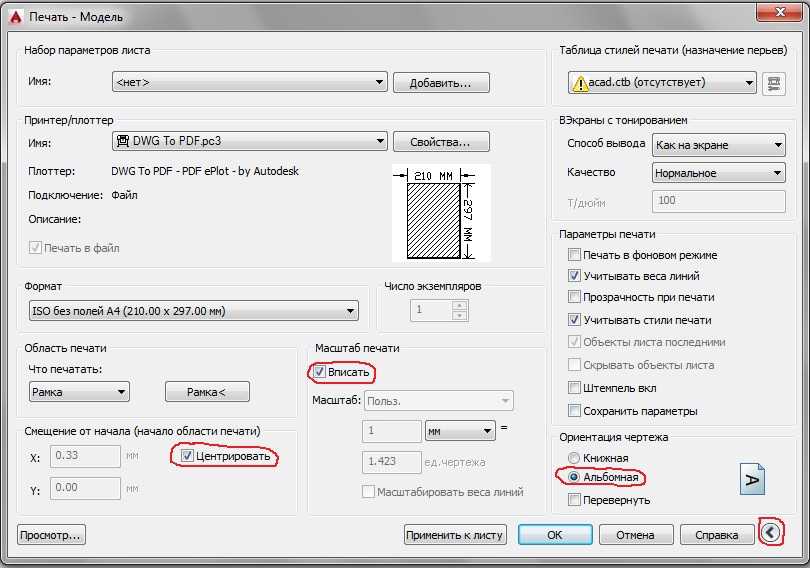The width and height of the screenshot is (810, 568).
Task: Enable Перевернуть orientation checkbox
Action: pos(574,500)
